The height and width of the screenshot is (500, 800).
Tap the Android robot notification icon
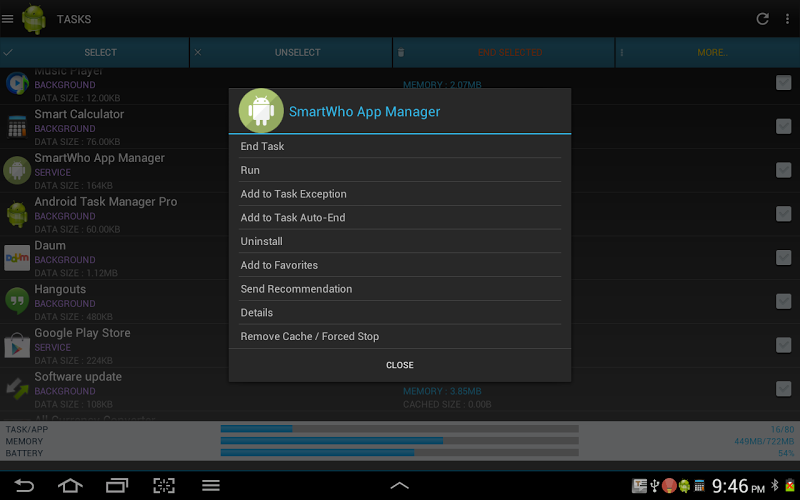tap(684, 486)
